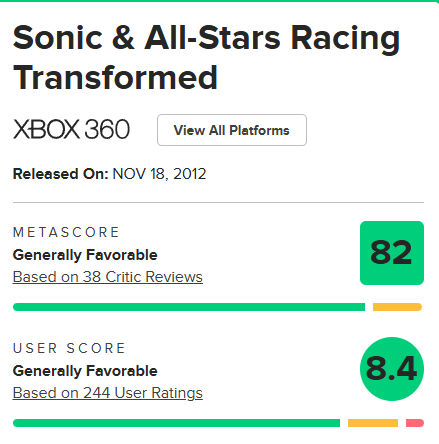This screenshot has height=444, width=439.
Task: Select the USER SCORE heading label
Action: tap(69, 348)
